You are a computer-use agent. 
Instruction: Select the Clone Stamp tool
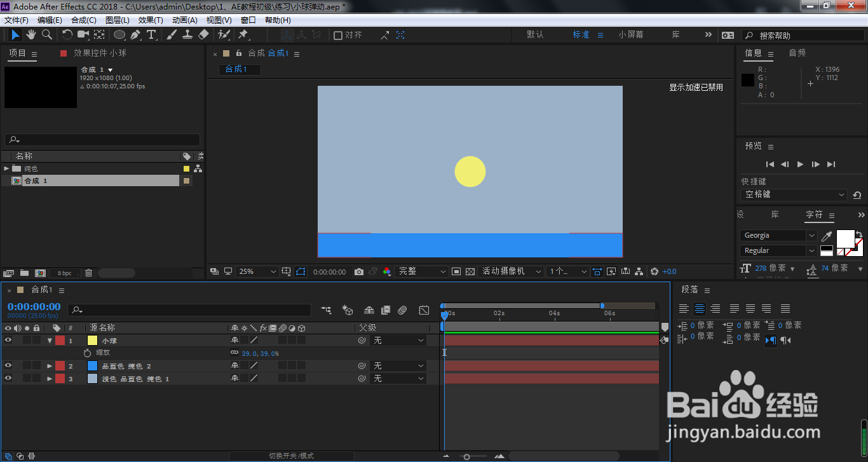187,35
